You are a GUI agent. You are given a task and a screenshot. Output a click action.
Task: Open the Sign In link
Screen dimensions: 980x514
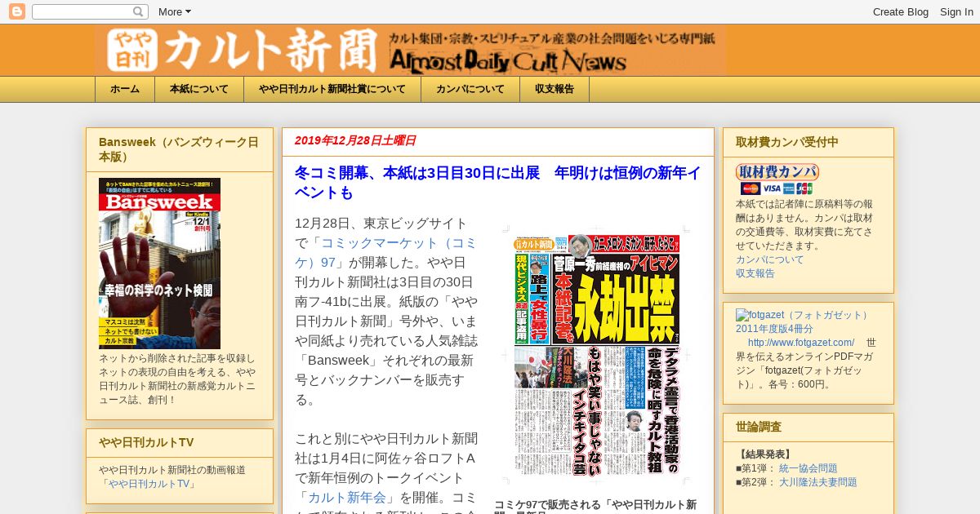click(956, 11)
